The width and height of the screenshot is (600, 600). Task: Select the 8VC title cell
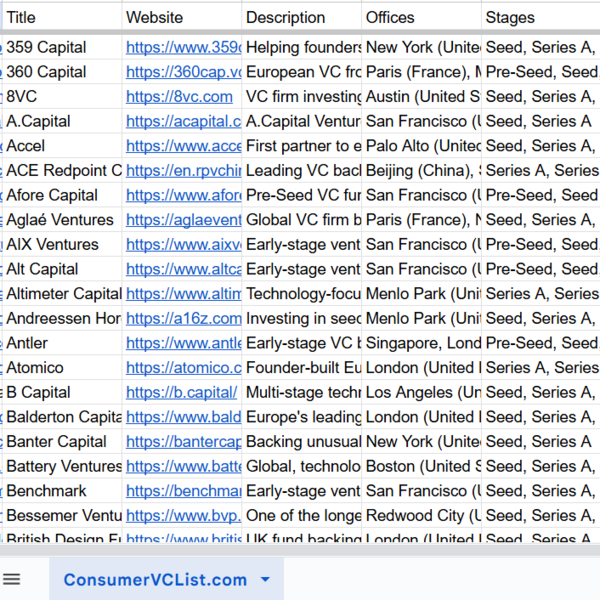[x=62, y=96]
